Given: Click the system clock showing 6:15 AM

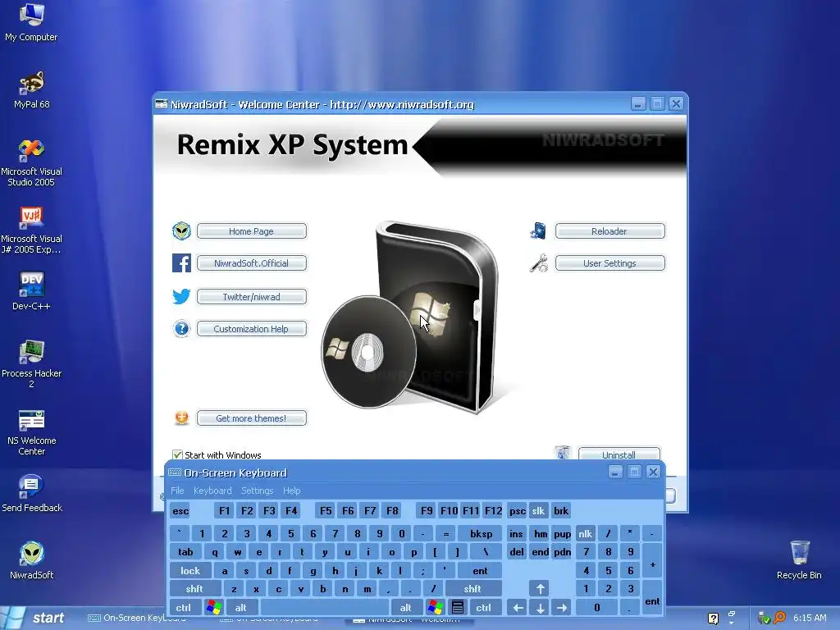Looking at the screenshot, I should (x=810, y=618).
